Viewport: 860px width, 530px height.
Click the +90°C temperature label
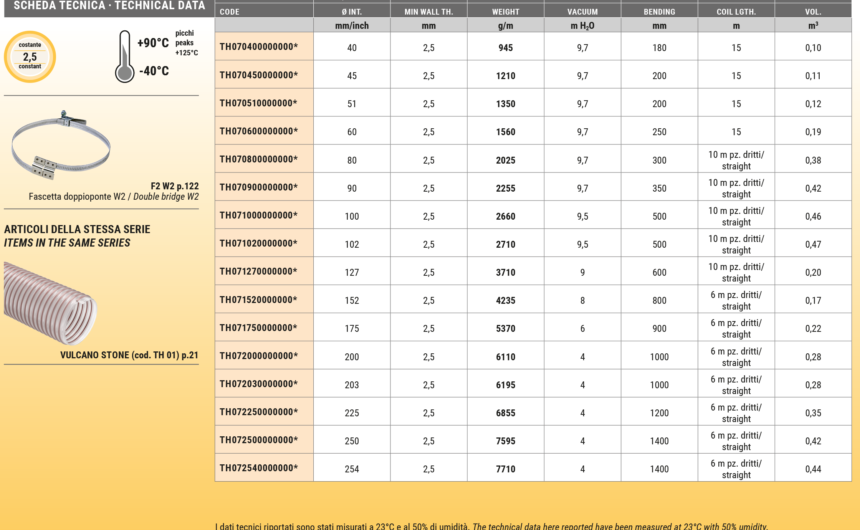tap(153, 43)
